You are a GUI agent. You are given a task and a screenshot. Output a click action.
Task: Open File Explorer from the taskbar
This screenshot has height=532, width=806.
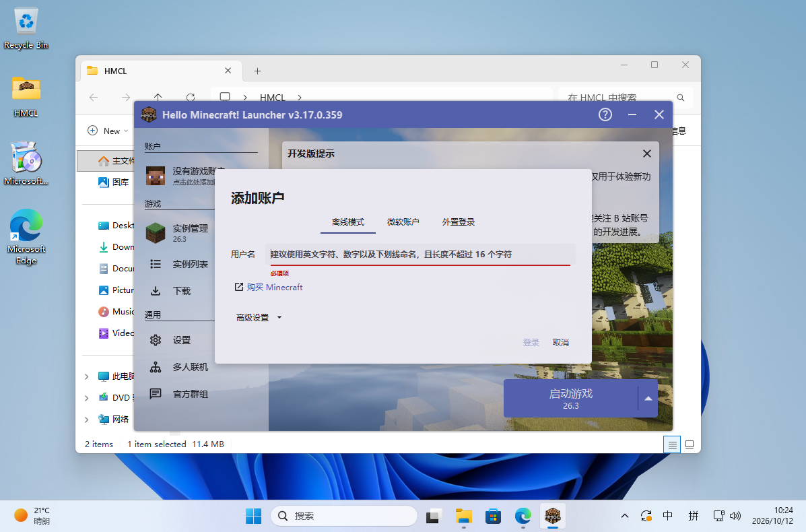click(x=464, y=516)
